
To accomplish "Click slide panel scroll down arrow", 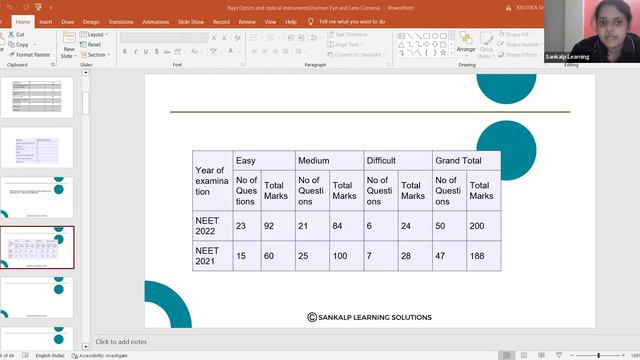I will (85, 347).
